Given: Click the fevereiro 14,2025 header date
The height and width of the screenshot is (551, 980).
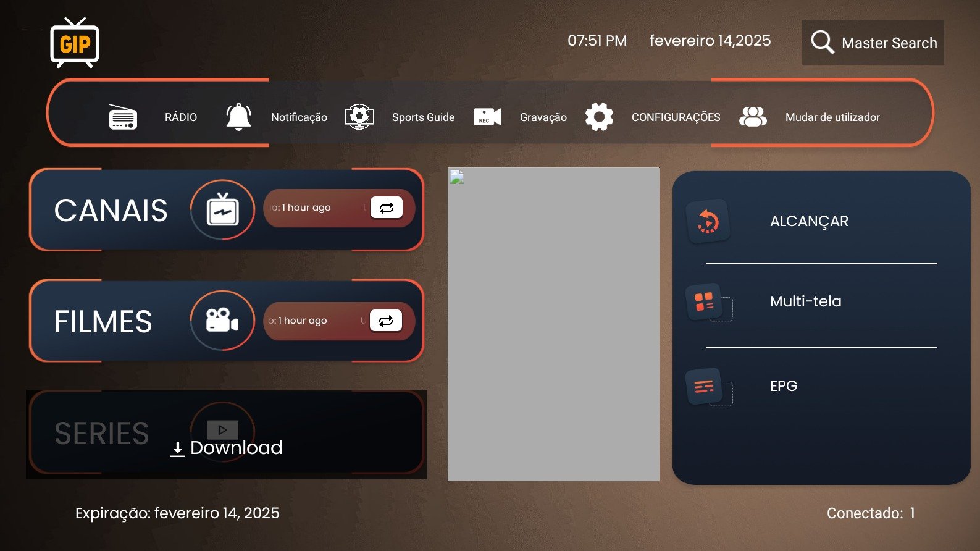Looking at the screenshot, I should coord(710,41).
